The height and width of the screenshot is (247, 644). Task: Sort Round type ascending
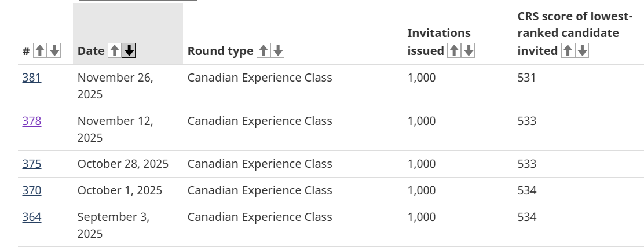tap(263, 51)
